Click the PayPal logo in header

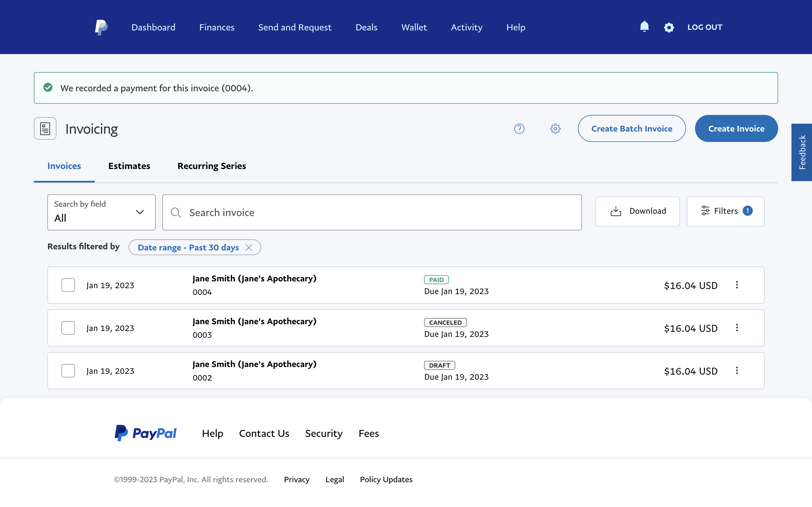point(101,27)
